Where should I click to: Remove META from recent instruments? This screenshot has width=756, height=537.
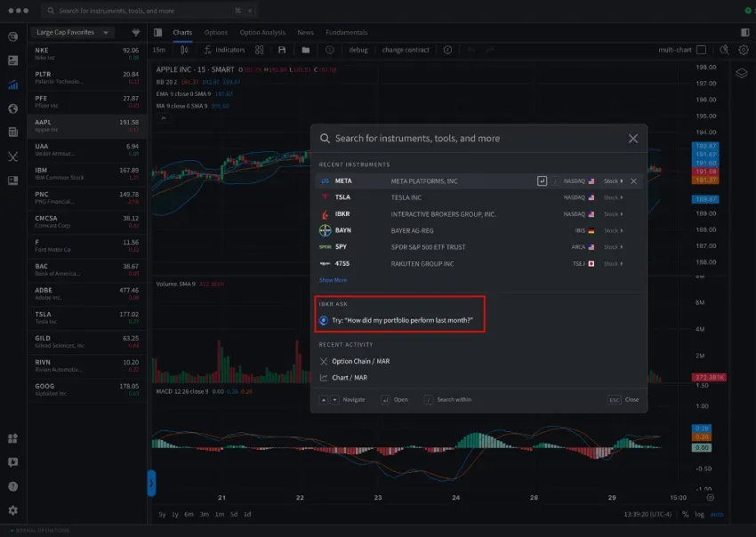[633, 180]
